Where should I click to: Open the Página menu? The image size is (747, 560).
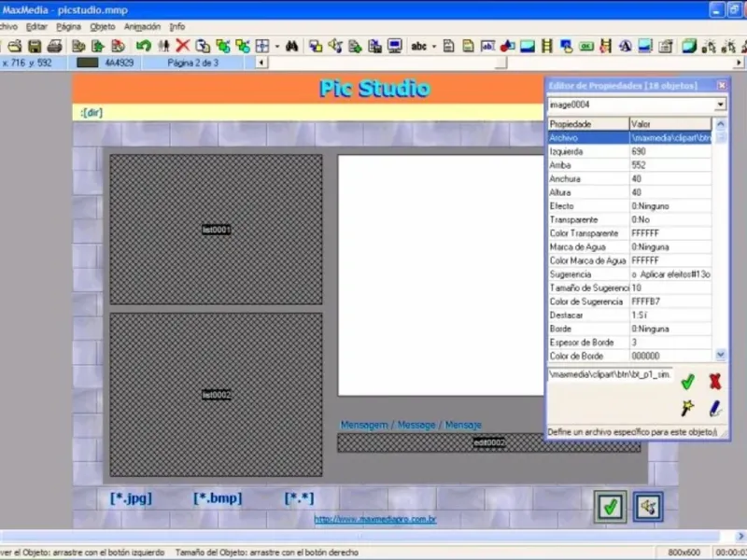tap(68, 27)
